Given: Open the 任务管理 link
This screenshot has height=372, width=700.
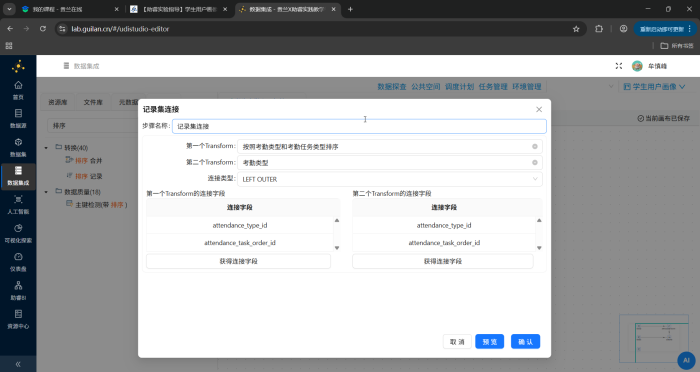Looking at the screenshot, I should click(x=493, y=87).
